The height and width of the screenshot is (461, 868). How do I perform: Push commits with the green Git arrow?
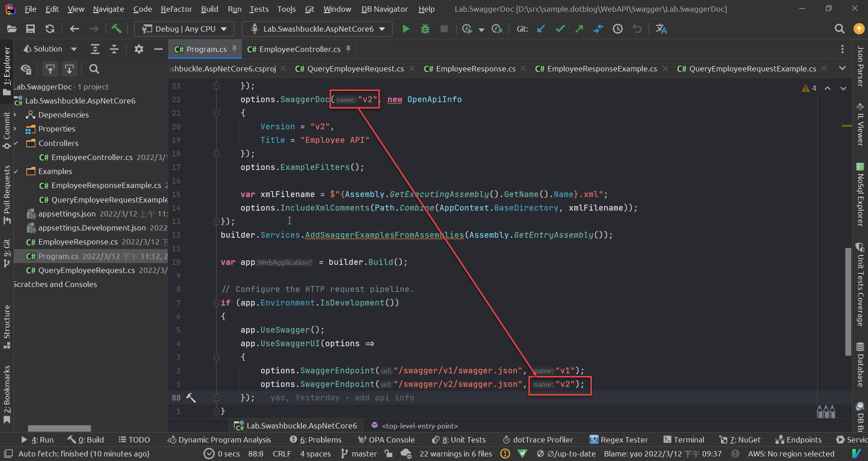(x=579, y=28)
